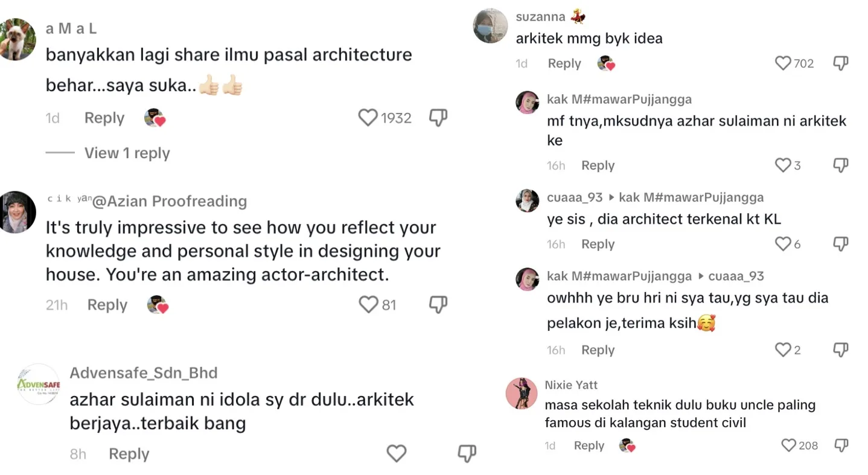Click Reply under suzanna's comment

564,63
